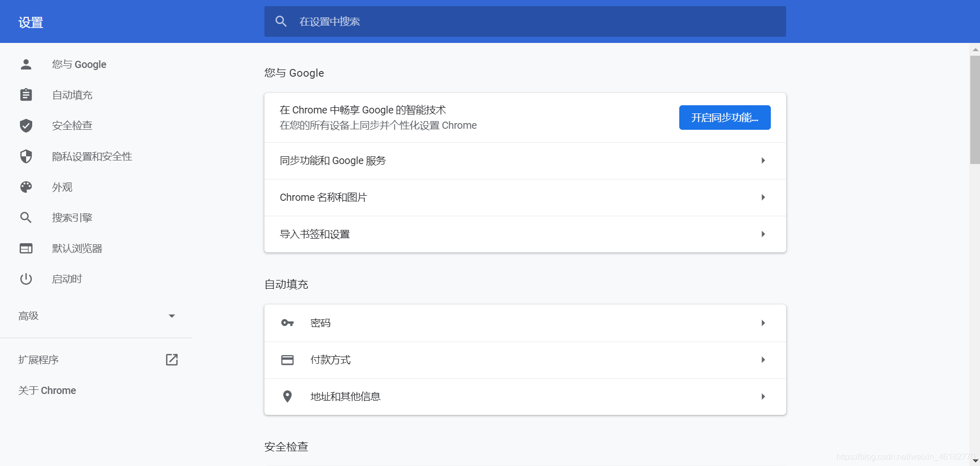Open Chrome 名称和图片 settings
980x466 pixels.
pyautogui.click(x=525, y=197)
